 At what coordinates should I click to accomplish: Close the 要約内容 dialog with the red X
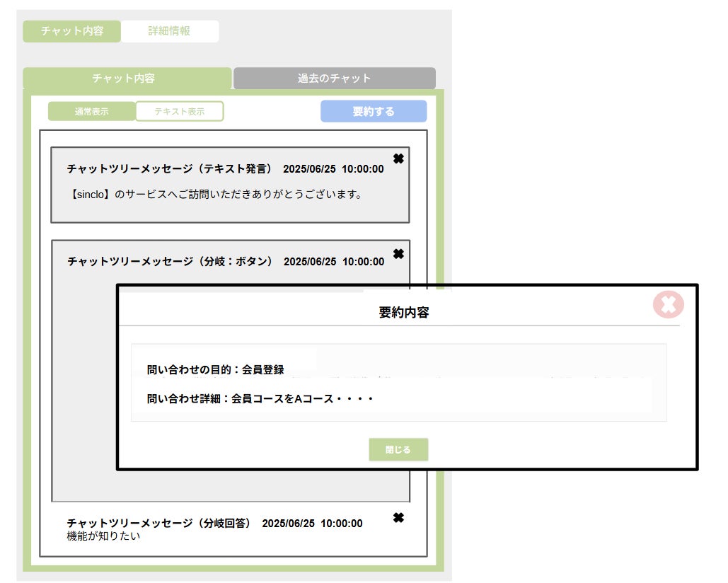668,304
